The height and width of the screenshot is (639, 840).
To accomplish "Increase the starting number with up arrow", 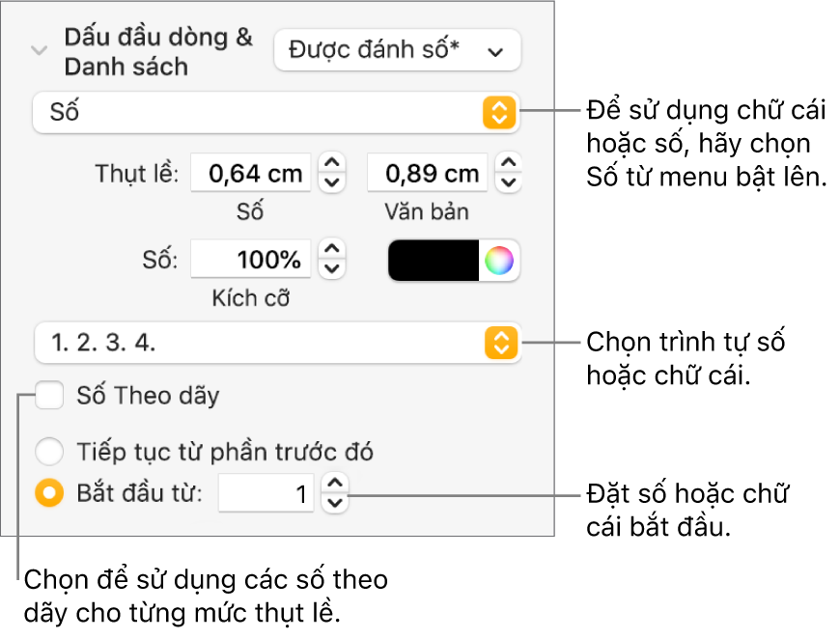I will (x=333, y=486).
